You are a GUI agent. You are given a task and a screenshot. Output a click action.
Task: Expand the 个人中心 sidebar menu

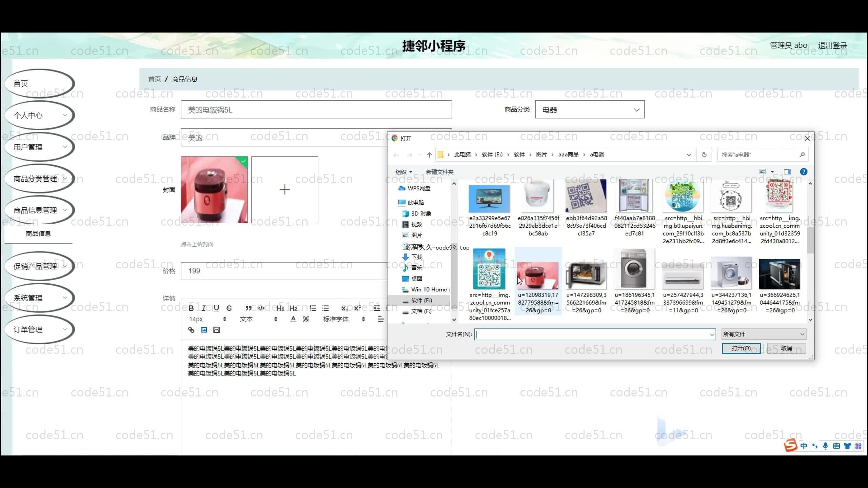tap(40, 115)
